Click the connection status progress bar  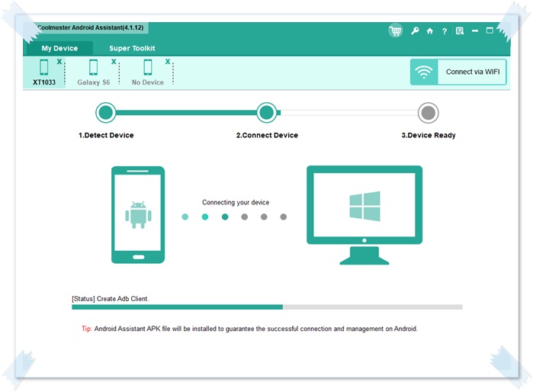(267, 307)
